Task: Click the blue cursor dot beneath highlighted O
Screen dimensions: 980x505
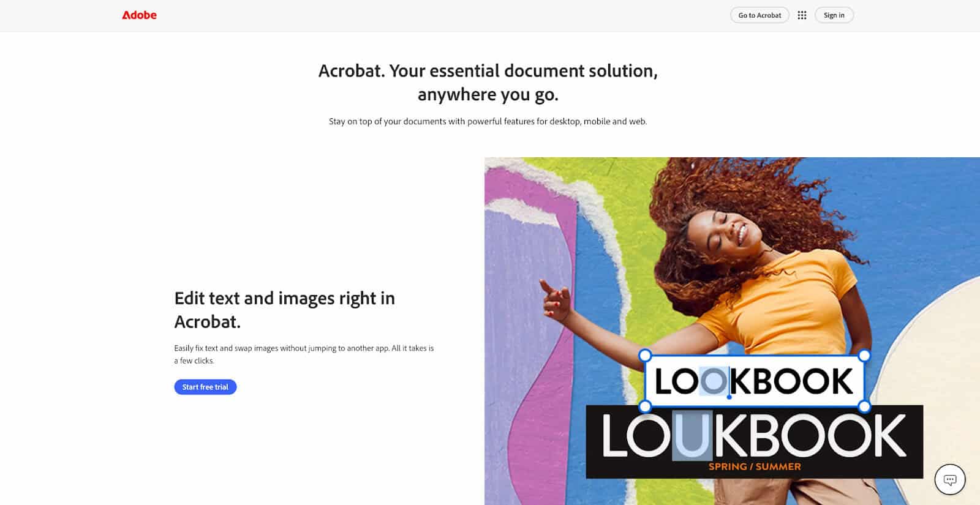Action: pos(729,397)
